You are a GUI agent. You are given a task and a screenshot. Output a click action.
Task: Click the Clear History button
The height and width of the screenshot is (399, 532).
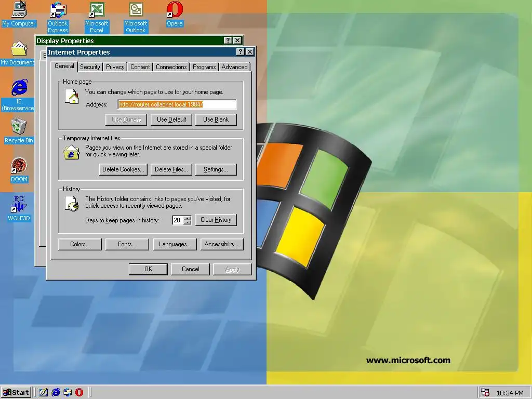pos(216,220)
